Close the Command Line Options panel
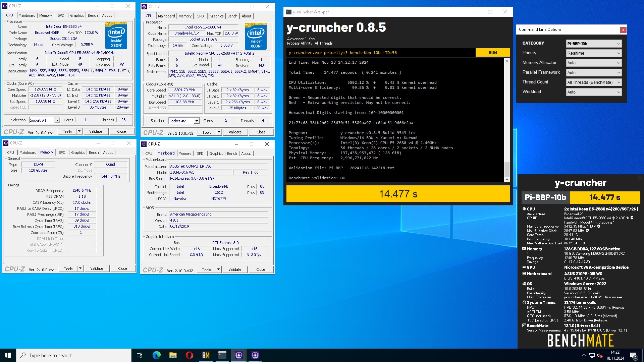644x362 pixels. coord(623,30)
